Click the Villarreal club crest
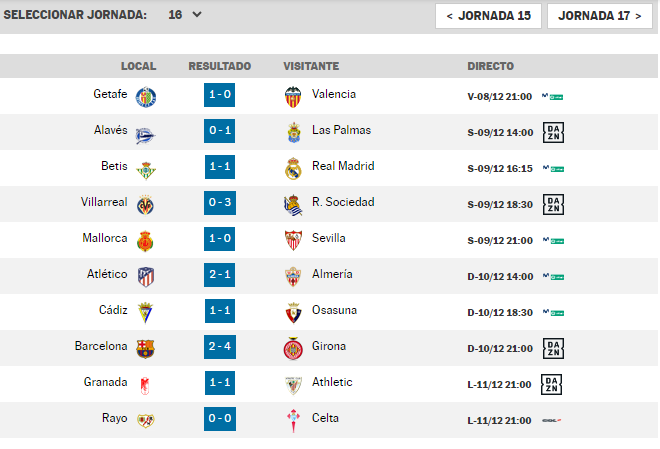The width and height of the screenshot is (660, 449). pyautogui.click(x=146, y=204)
